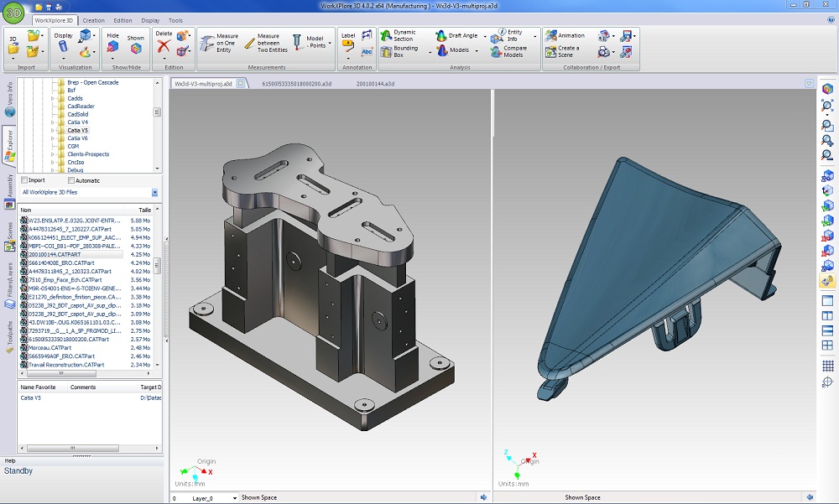
Task: Select Measure between Two Entities tool
Action: (262, 44)
